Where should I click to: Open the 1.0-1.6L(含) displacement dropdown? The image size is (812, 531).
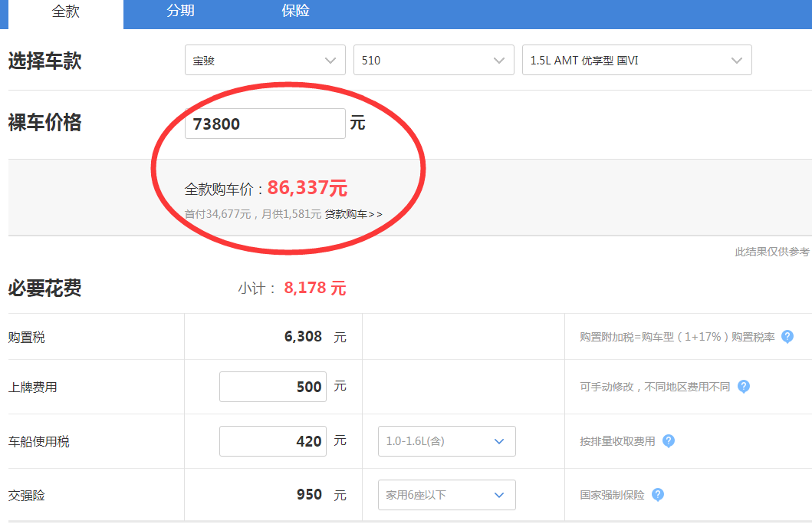coord(447,441)
